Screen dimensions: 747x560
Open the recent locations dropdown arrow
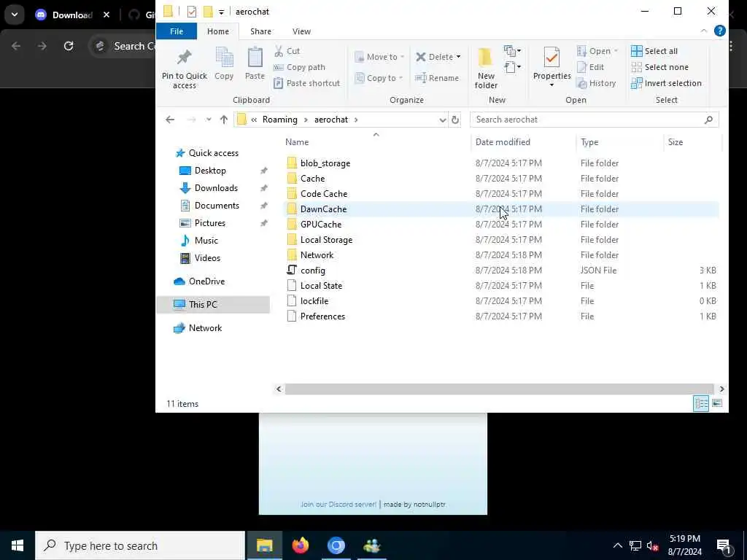[x=208, y=120]
